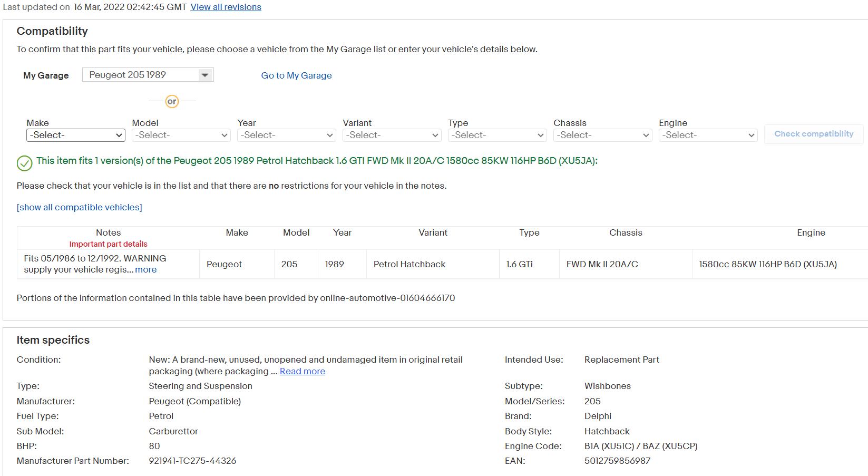The height and width of the screenshot is (476, 868).
Task: Select the Wishbones subtype value
Action: click(x=608, y=386)
